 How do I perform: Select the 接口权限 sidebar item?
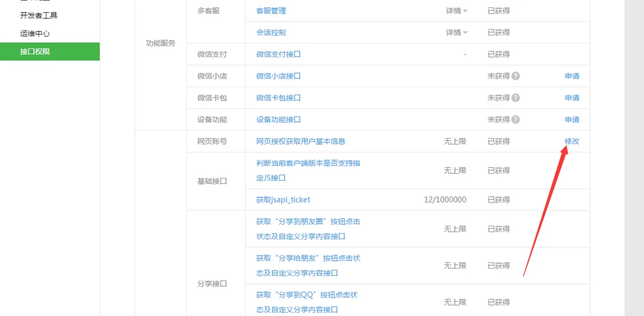click(49, 52)
